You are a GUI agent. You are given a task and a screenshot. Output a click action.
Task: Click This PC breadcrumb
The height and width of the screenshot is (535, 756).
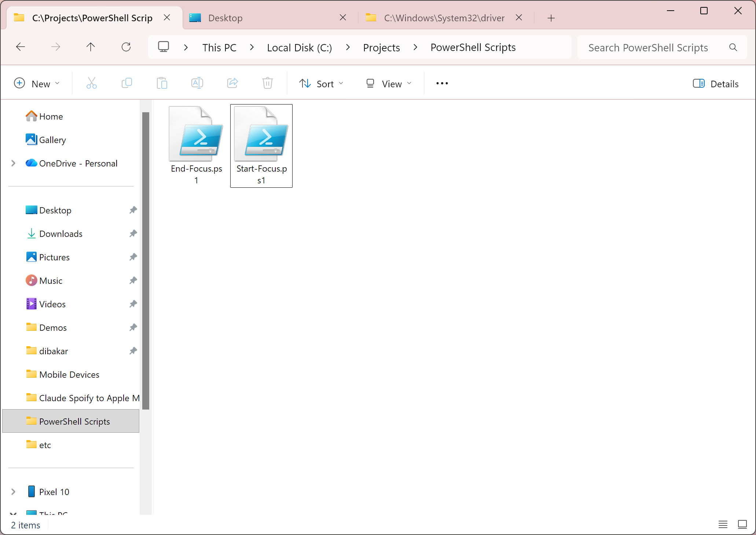coord(219,47)
